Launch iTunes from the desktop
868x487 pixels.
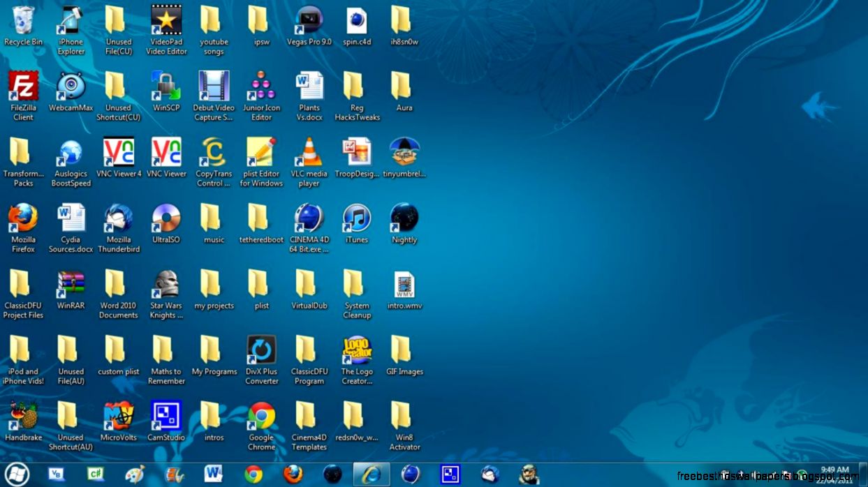click(x=357, y=224)
